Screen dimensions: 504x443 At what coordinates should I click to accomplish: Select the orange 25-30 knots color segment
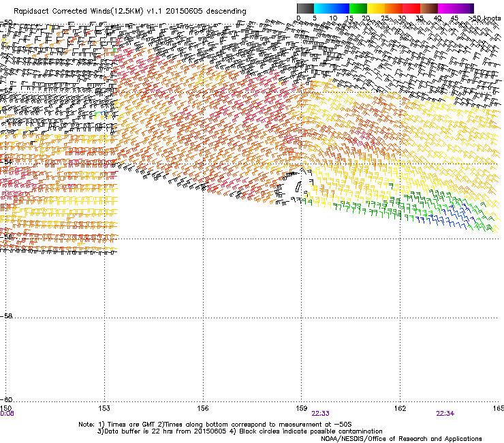(x=394, y=8)
